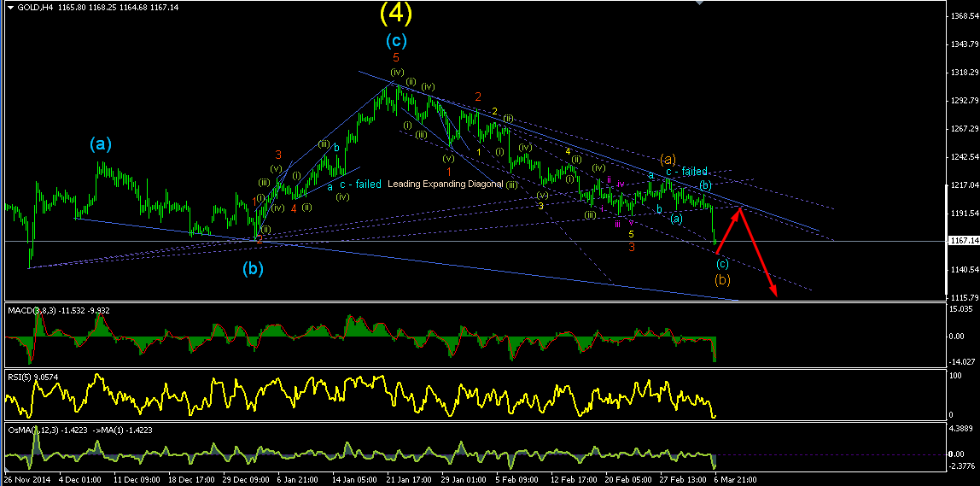Click the 12 Feb 17:00 time axis label
Viewport: 980px width, 486px height.
coord(574,480)
